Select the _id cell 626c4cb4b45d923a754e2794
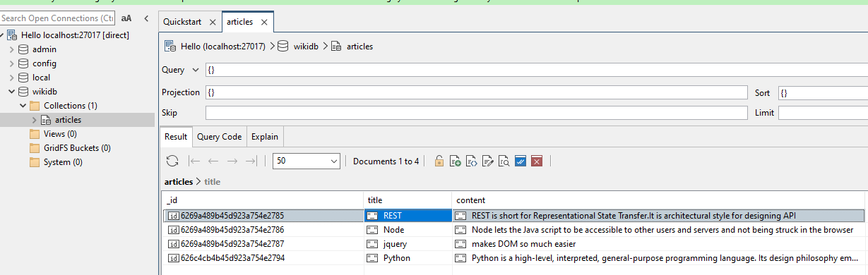Screen dimensions: 868x275 263,258
